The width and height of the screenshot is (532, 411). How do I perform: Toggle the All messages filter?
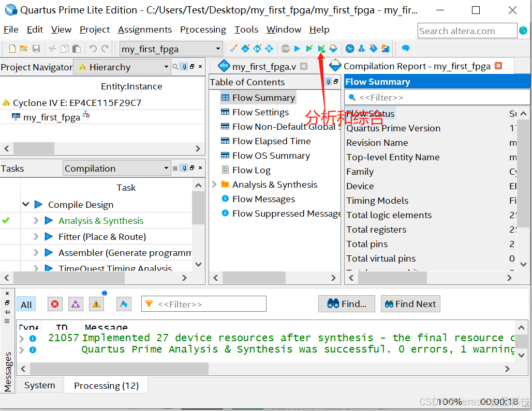(x=26, y=305)
